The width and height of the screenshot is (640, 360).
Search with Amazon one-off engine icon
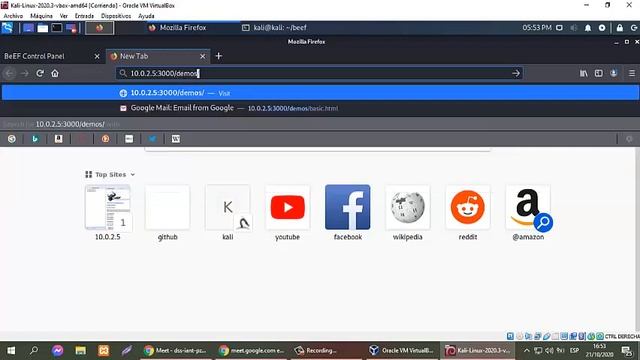pyautogui.click(x=58, y=139)
